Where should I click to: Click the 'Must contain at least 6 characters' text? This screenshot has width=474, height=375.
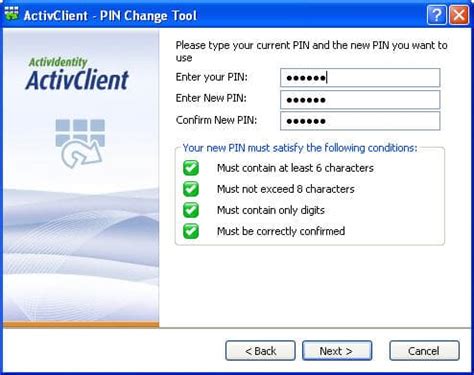coord(295,168)
